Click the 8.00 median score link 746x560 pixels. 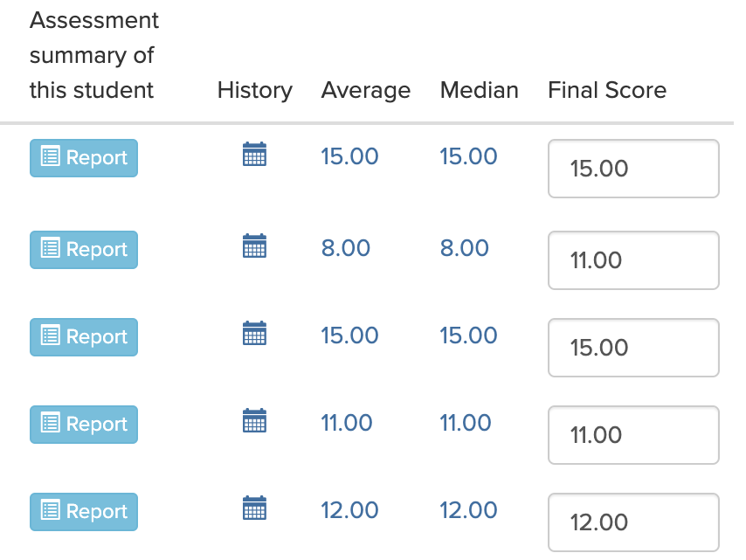point(464,248)
